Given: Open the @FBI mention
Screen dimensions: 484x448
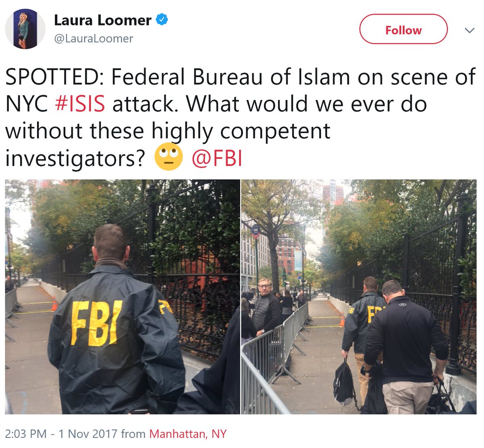Looking at the screenshot, I should pos(217,159).
